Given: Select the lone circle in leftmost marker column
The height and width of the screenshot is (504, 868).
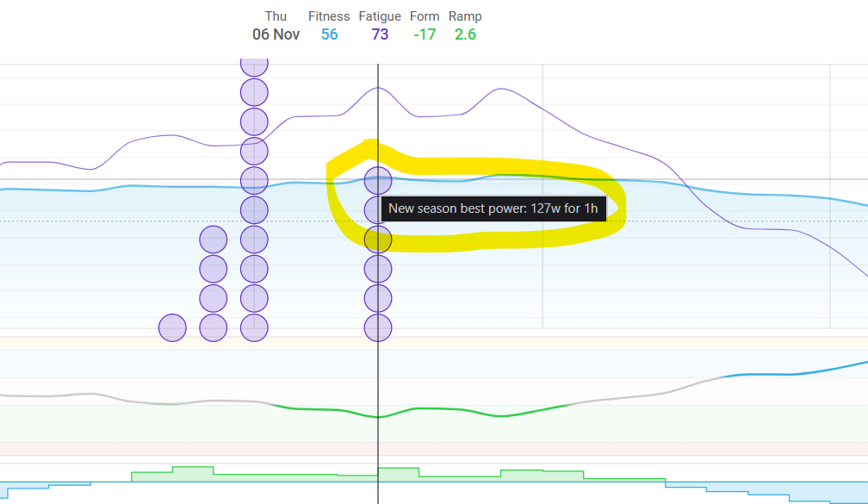Looking at the screenshot, I should (172, 328).
